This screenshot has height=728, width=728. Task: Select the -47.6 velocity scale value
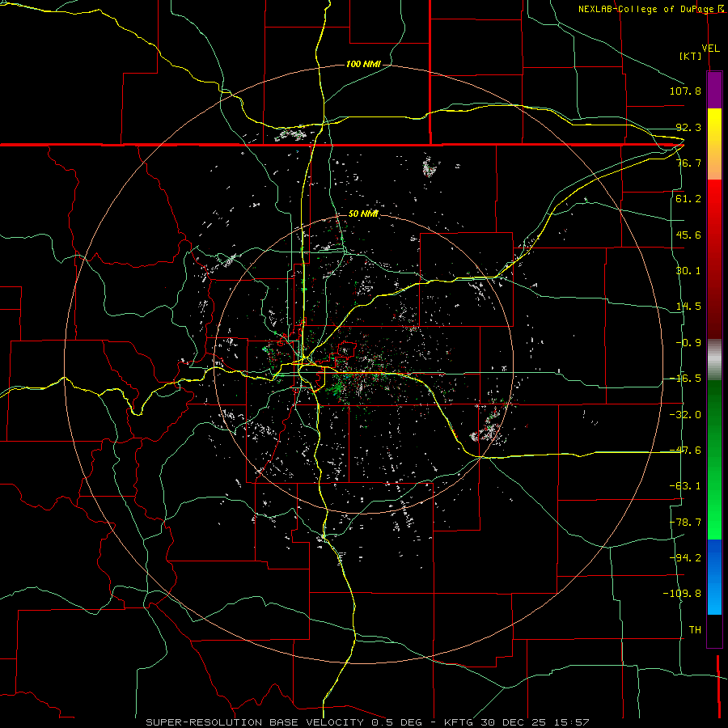tap(685, 451)
